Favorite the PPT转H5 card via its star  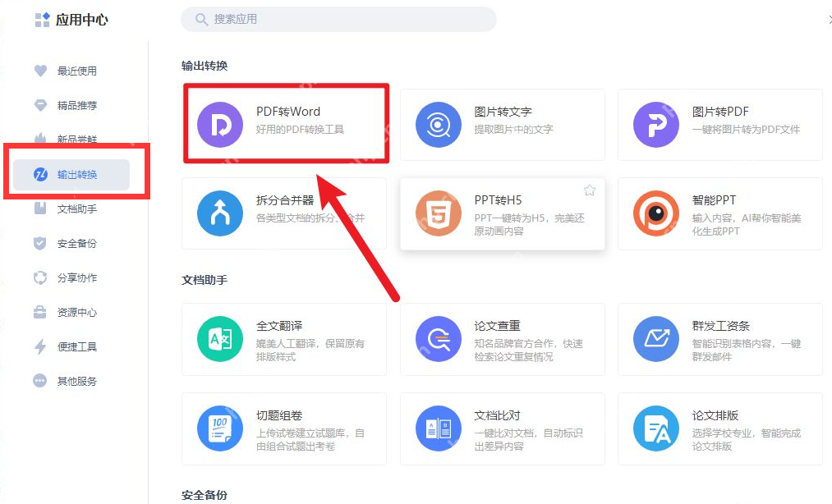point(589,190)
